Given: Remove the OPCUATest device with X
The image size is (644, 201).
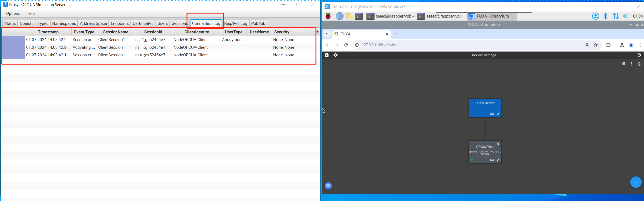Looking at the screenshot, I should (x=498, y=144).
